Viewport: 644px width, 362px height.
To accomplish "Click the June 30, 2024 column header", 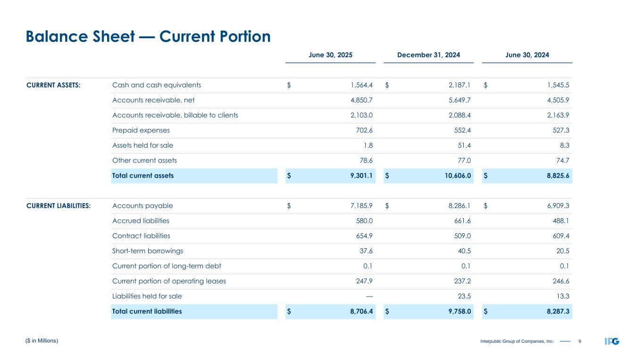I will click(x=527, y=55).
